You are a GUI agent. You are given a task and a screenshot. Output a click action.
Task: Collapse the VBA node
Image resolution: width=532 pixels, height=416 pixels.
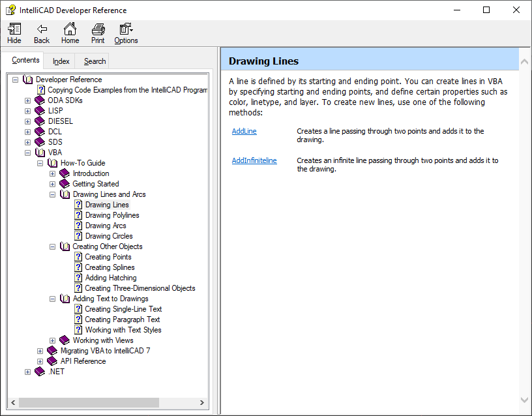(x=28, y=153)
